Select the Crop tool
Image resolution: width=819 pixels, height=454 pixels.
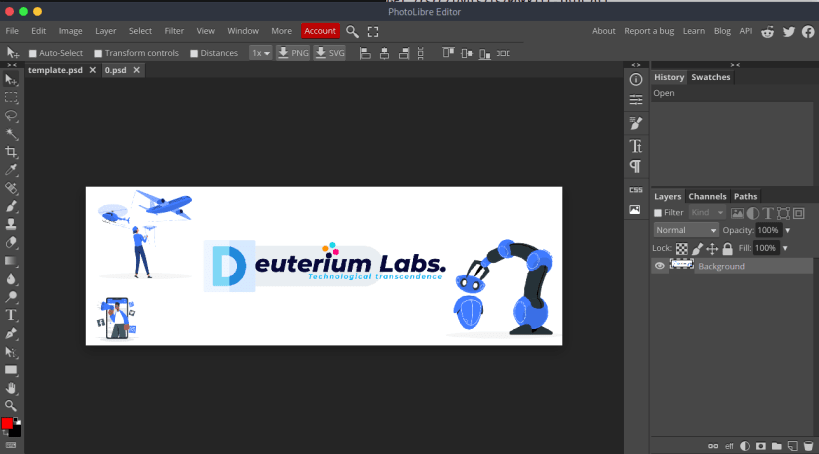pos(11,152)
